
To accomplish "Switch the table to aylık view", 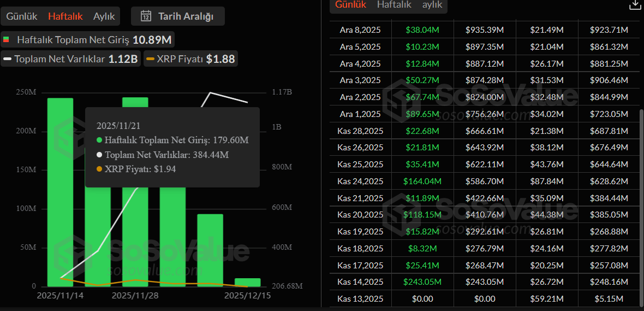I will [x=432, y=4].
